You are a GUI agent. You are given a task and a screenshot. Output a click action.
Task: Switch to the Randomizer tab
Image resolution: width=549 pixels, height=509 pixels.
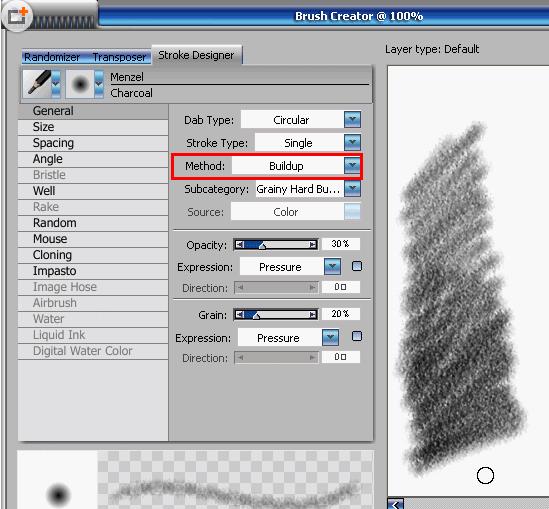52,57
